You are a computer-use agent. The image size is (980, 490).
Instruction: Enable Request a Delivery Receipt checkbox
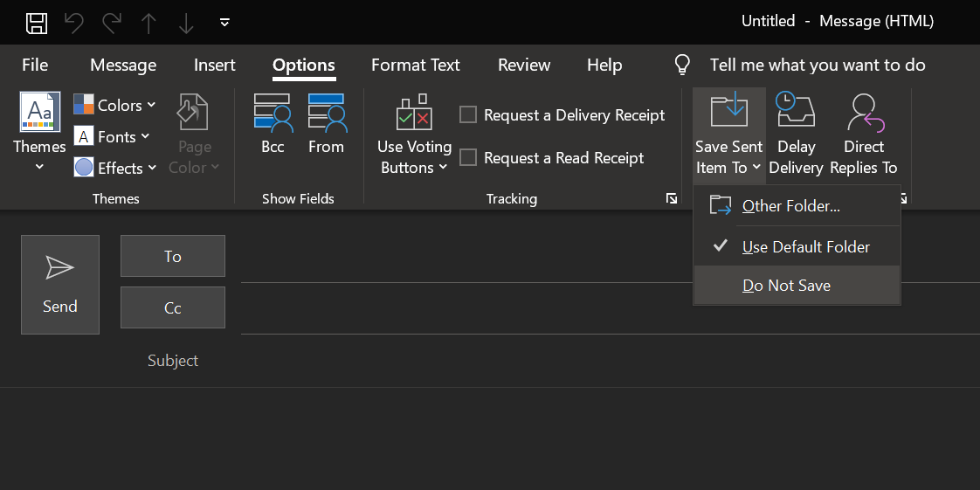point(468,115)
